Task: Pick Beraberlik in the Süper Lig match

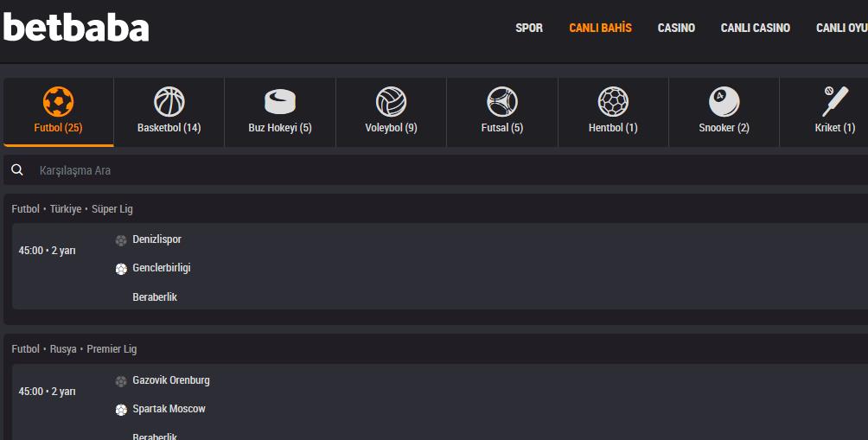Action: click(155, 297)
